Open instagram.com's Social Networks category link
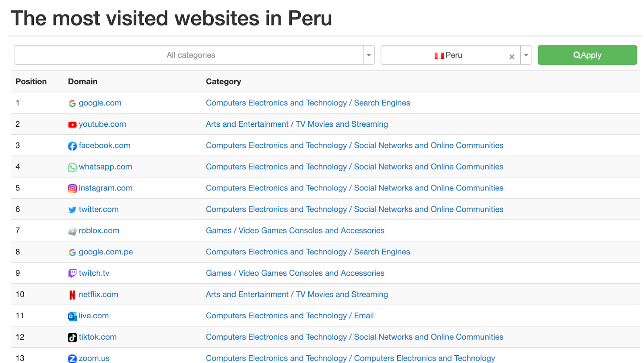This screenshot has width=644, height=363. coord(355,188)
